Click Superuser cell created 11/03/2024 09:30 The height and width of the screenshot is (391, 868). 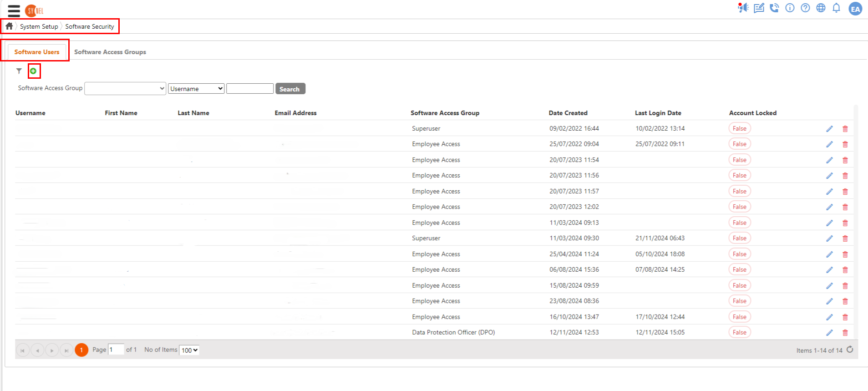(x=426, y=238)
